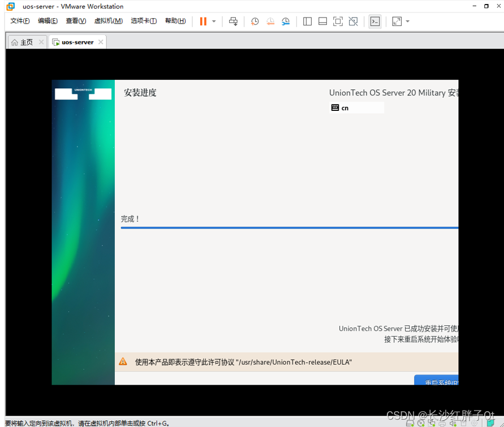This screenshot has height=427, width=504.
Task: Click the 安装进度 heading
Action: point(140,93)
